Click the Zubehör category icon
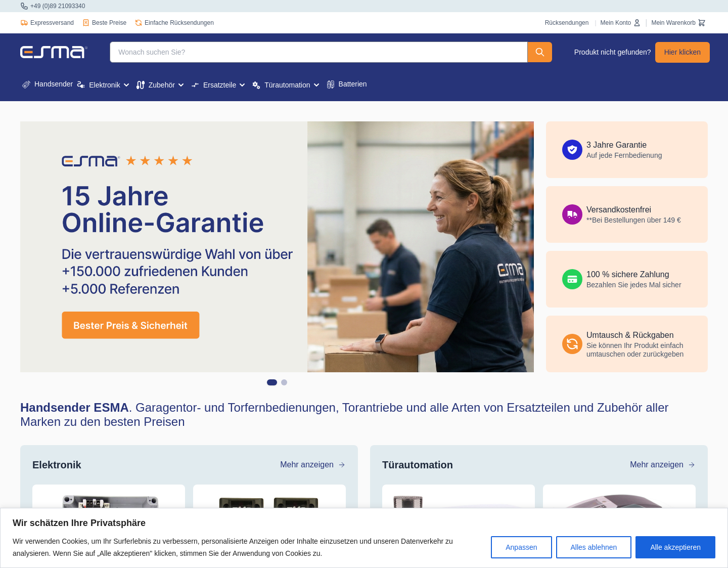 [x=141, y=85]
